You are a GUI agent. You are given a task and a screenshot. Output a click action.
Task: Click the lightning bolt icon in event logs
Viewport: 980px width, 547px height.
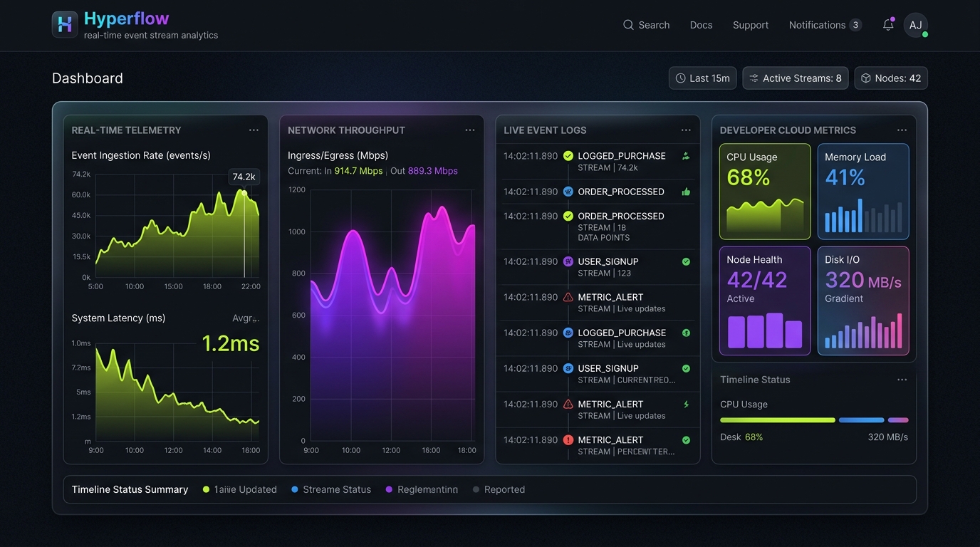(x=686, y=405)
